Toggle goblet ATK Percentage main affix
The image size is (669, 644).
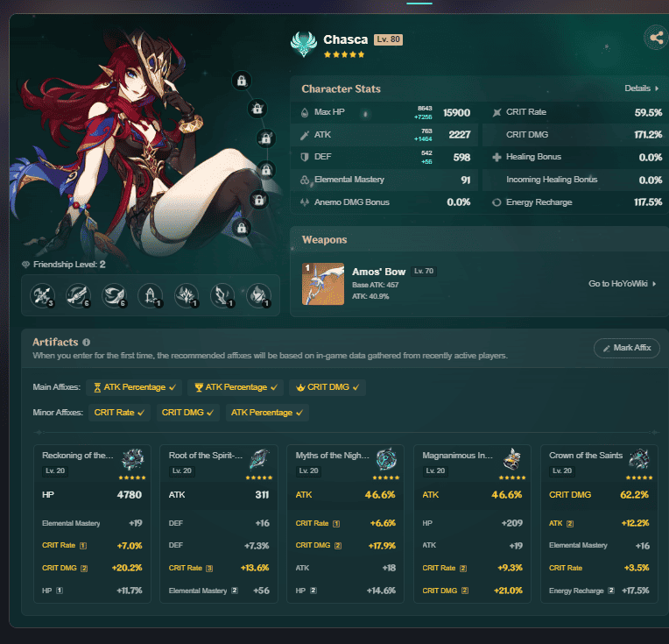pyautogui.click(x=236, y=387)
